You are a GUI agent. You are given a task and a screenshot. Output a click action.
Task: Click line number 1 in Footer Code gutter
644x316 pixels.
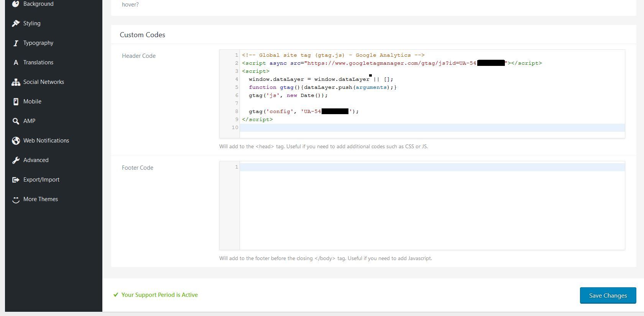pos(237,167)
